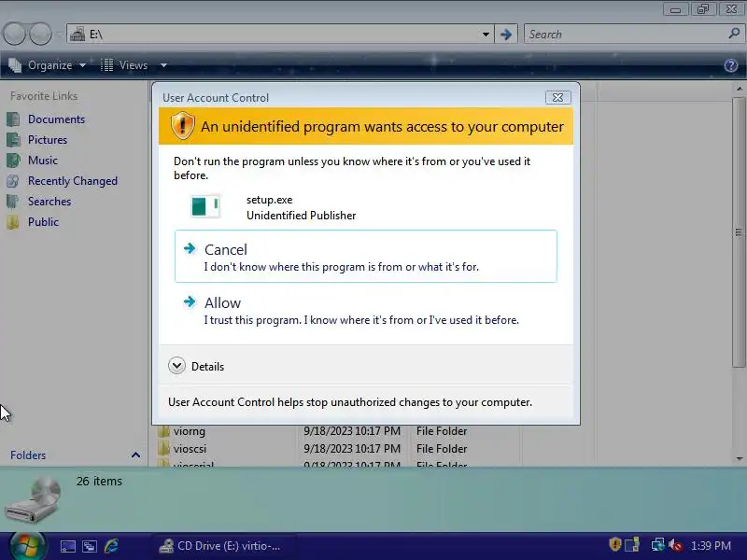
Task: Click the 1:39 PM clock
Action: click(x=712, y=546)
